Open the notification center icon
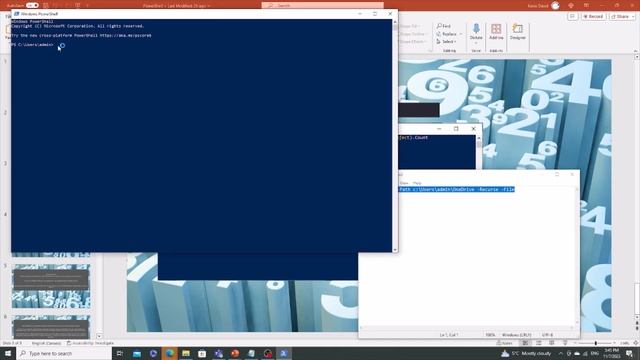Viewport: 640px width, 360px height. pos(630,353)
